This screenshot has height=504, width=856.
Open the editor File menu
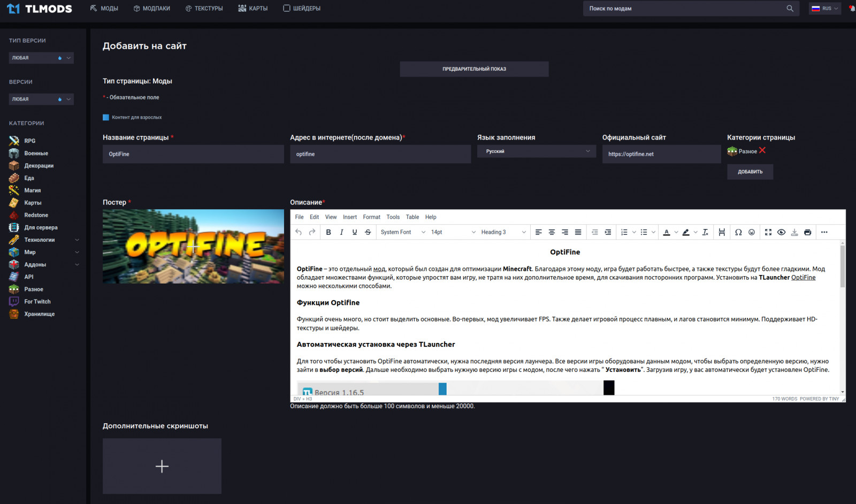tap(299, 217)
